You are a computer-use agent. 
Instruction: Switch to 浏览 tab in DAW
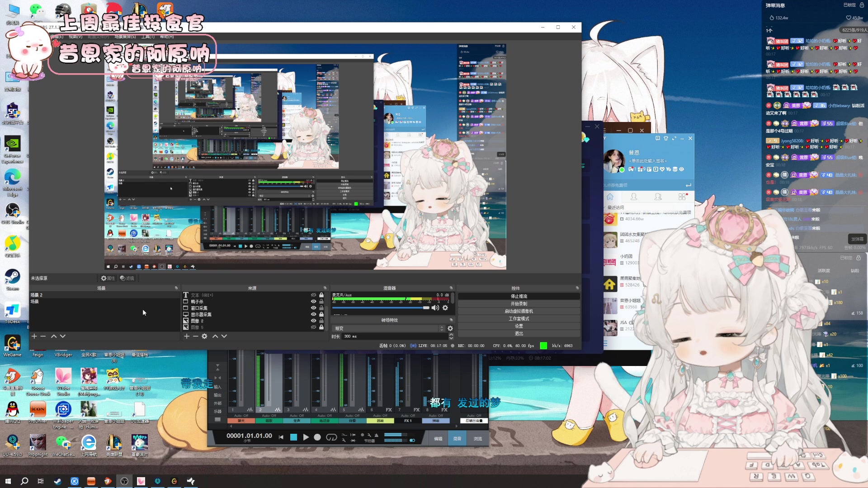478,439
